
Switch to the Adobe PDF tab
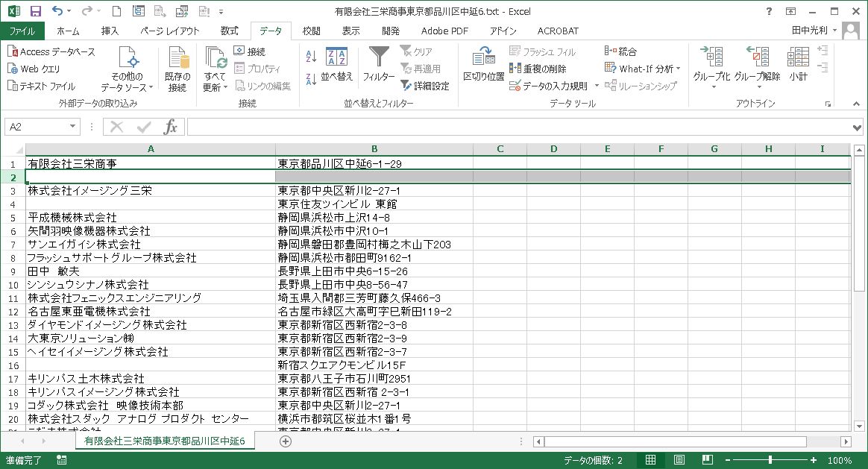coord(444,31)
